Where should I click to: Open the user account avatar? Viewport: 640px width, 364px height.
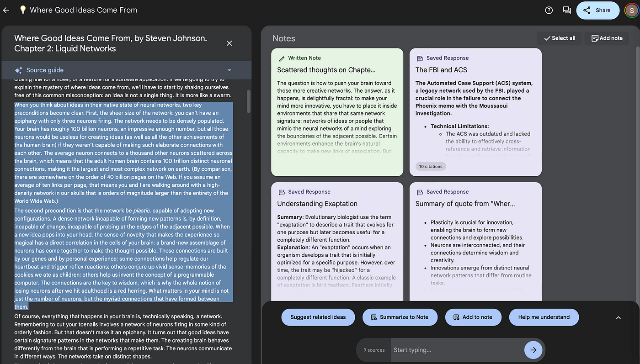coord(631,10)
